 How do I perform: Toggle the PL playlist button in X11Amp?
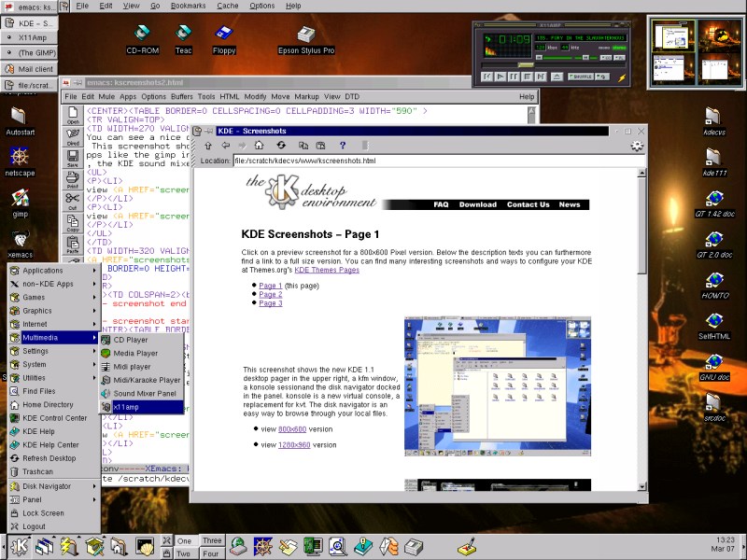pyautogui.click(x=619, y=58)
